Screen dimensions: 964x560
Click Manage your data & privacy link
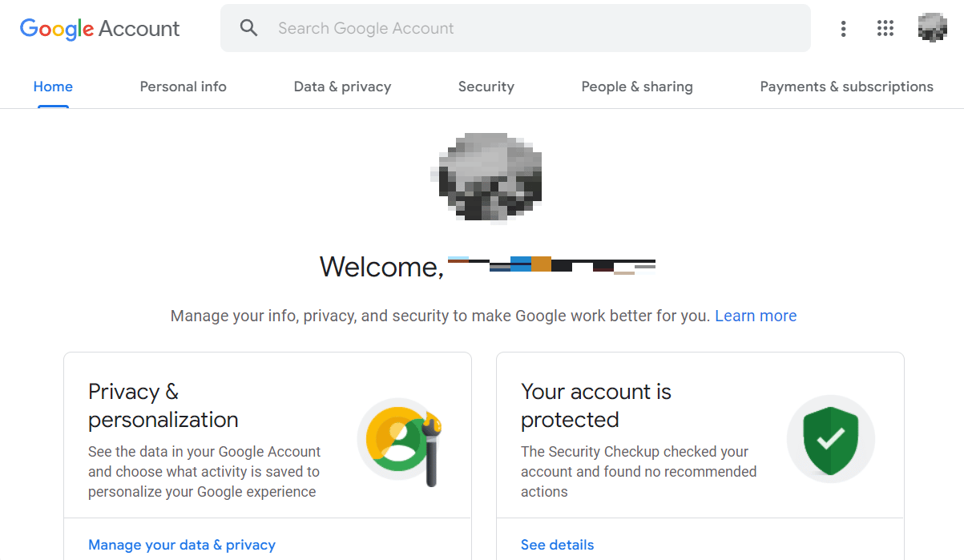[182, 545]
